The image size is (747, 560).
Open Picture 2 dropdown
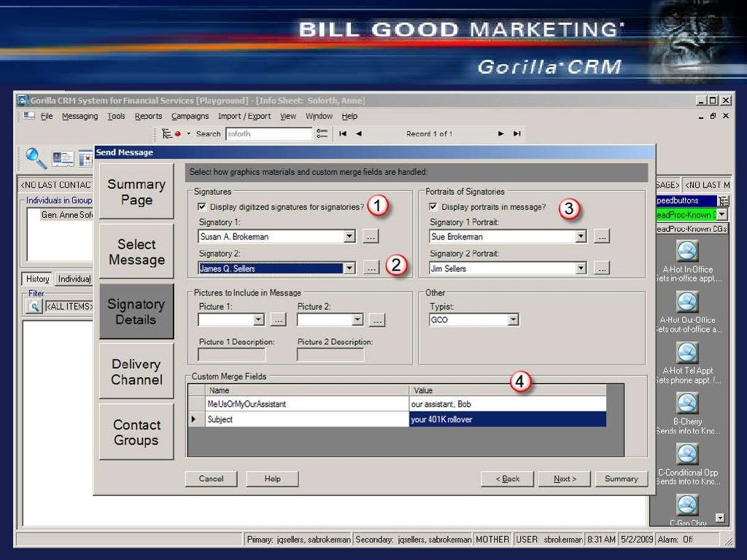[357, 319]
